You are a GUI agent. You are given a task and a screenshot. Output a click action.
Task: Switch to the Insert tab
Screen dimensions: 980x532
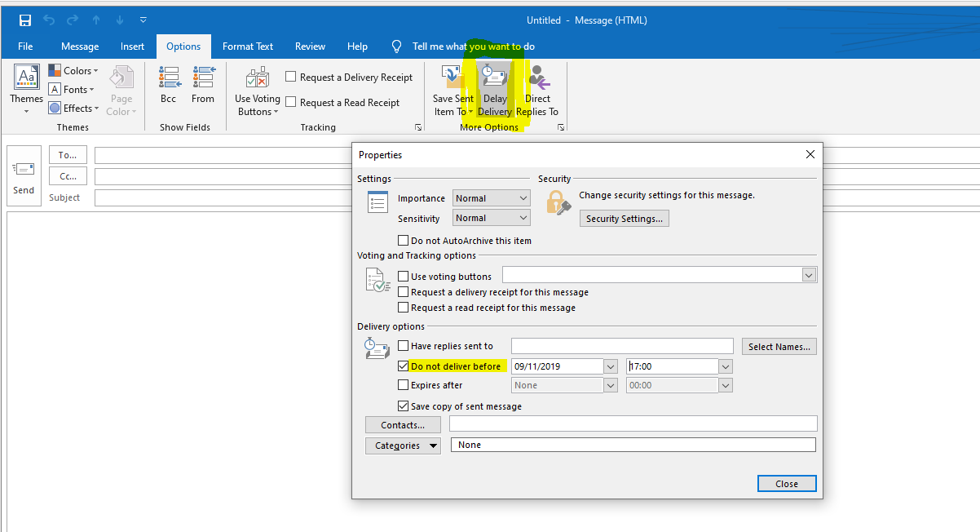click(x=132, y=47)
